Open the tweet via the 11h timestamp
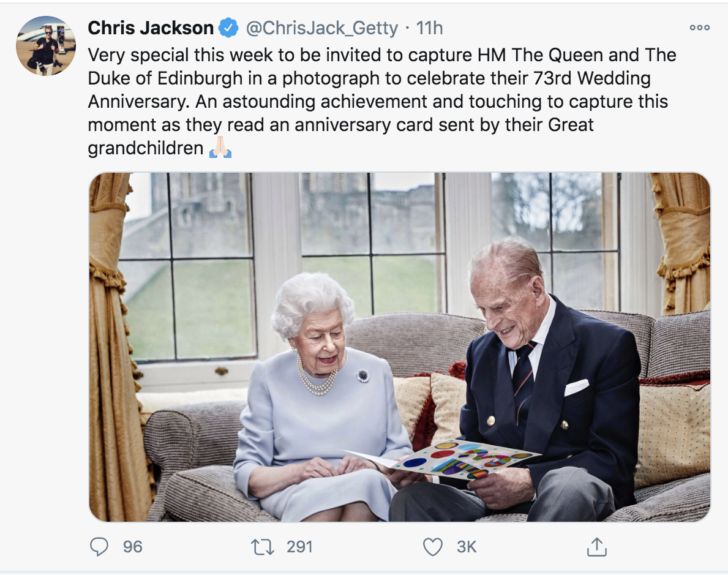 point(429,28)
